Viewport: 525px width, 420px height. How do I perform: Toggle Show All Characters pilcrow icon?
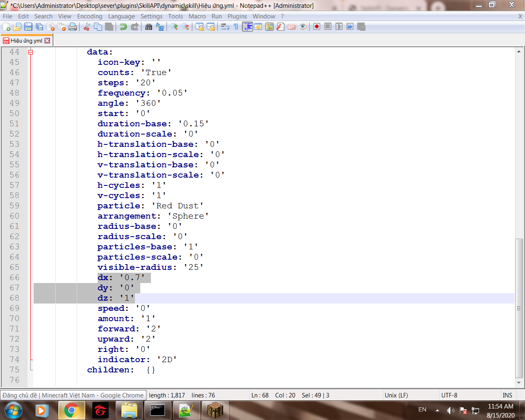click(x=236, y=27)
